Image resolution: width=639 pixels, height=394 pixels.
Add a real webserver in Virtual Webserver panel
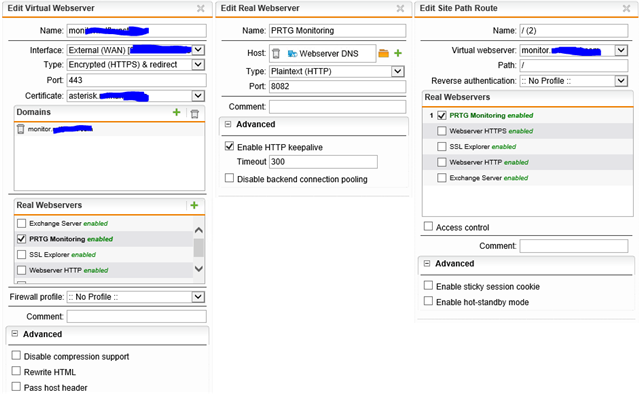(x=194, y=205)
